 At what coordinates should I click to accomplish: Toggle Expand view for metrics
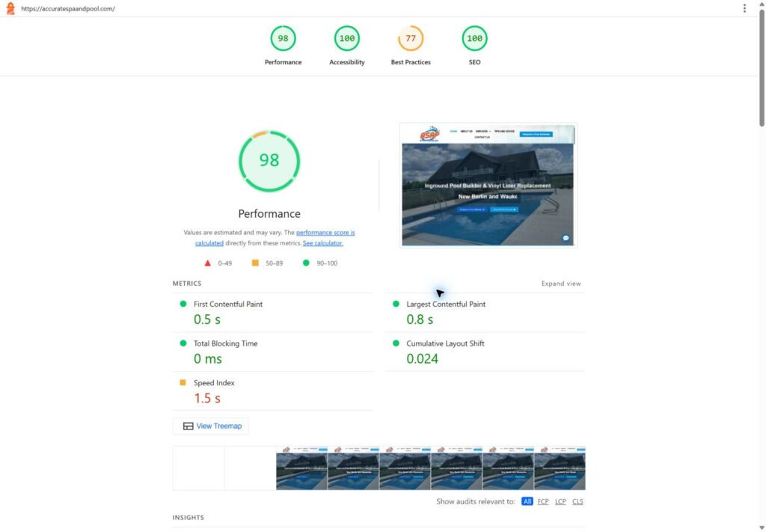point(561,284)
